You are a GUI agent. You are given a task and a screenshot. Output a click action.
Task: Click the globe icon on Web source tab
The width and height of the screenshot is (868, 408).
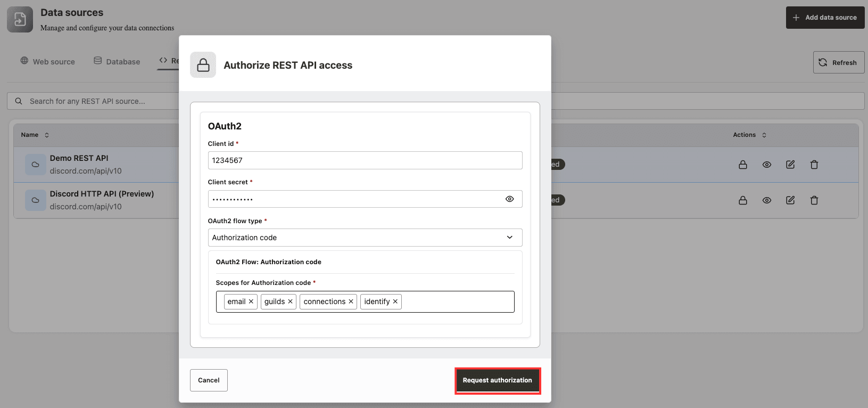coord(24,61)
